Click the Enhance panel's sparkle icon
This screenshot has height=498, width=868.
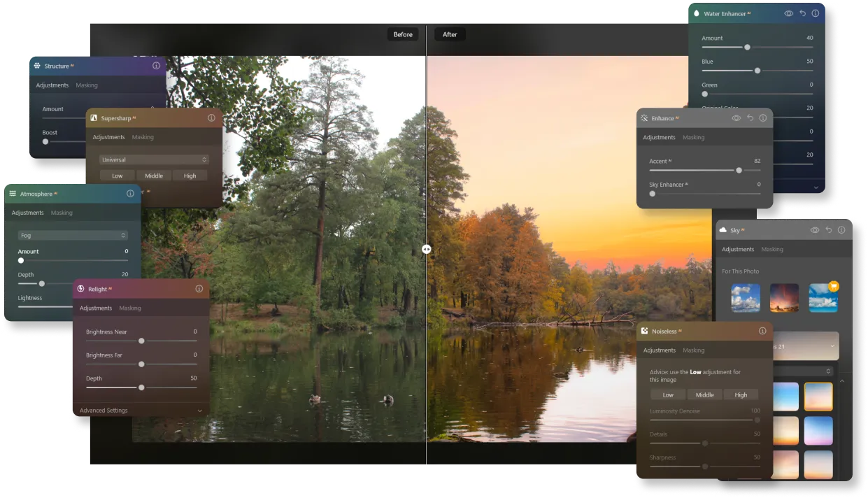click(644, 118)
